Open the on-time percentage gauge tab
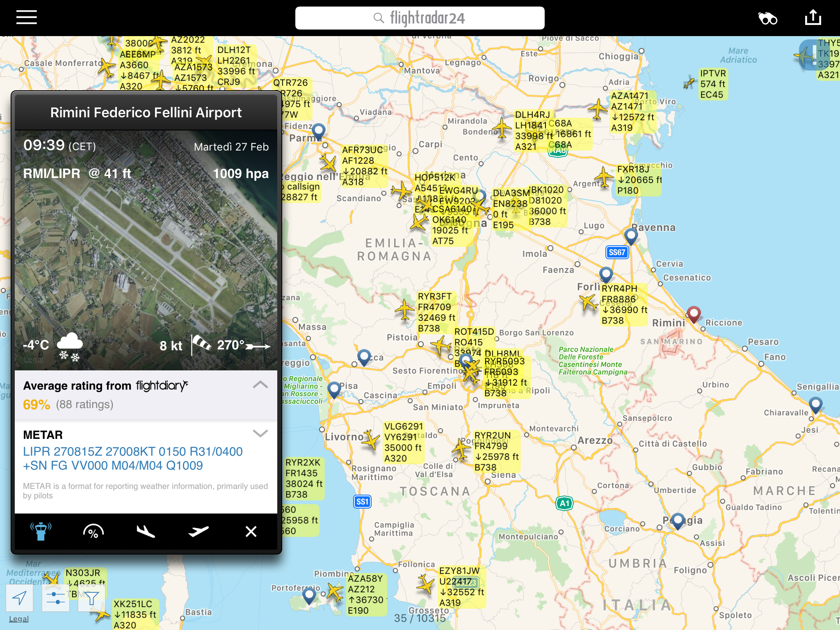The width and height of the screenshot is (840, 630). tap(93, 531)
